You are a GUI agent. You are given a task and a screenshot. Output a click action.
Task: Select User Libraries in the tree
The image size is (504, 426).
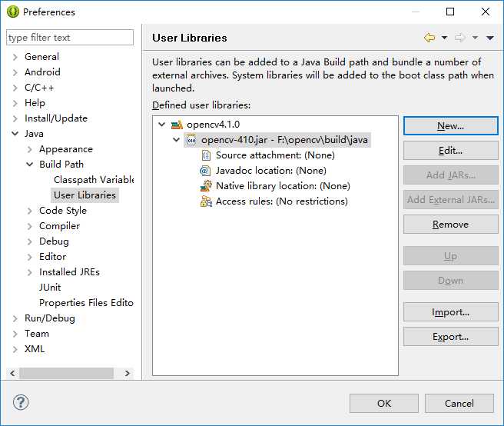(85, 195)
